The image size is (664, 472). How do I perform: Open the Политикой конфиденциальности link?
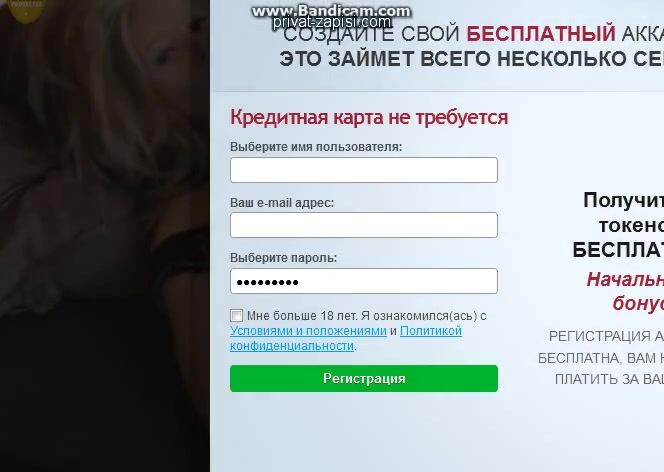(x=346, y=338)
